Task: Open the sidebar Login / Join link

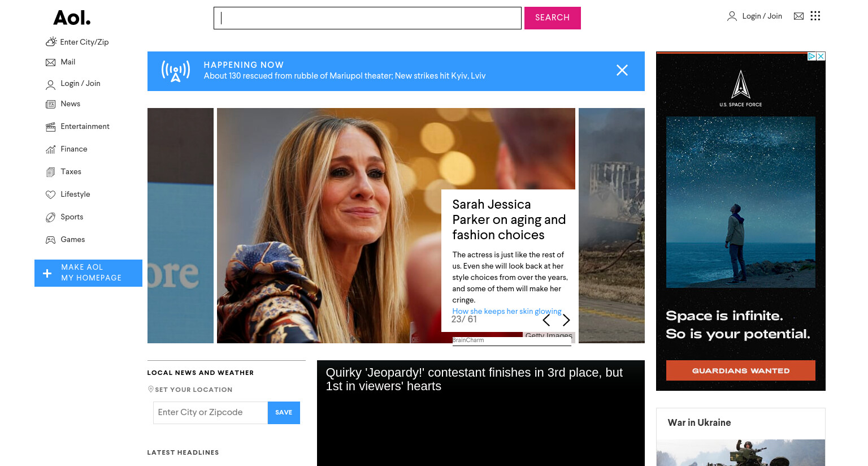Action: tap(80, 84)
